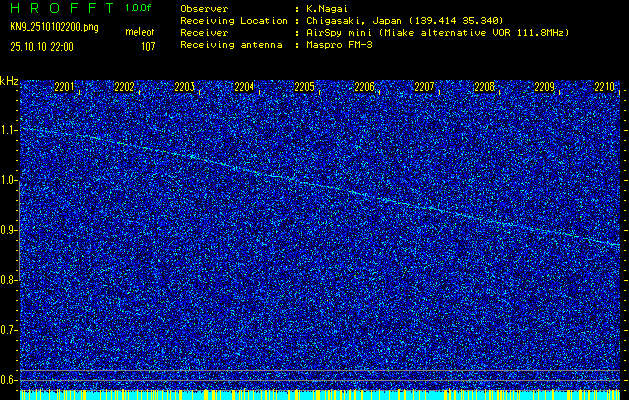
Task: Click the 1.1 kHz frequency label
Action: 9,130
